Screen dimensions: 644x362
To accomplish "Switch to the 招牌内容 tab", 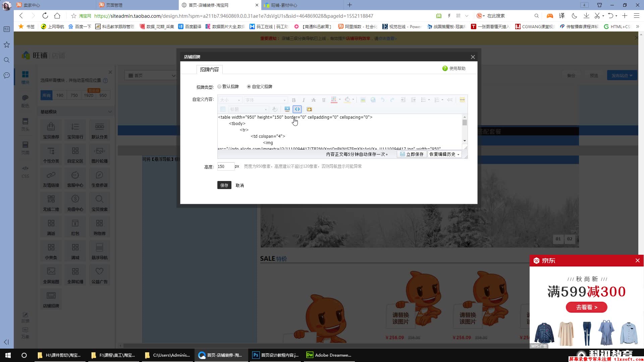I will 209,69.
